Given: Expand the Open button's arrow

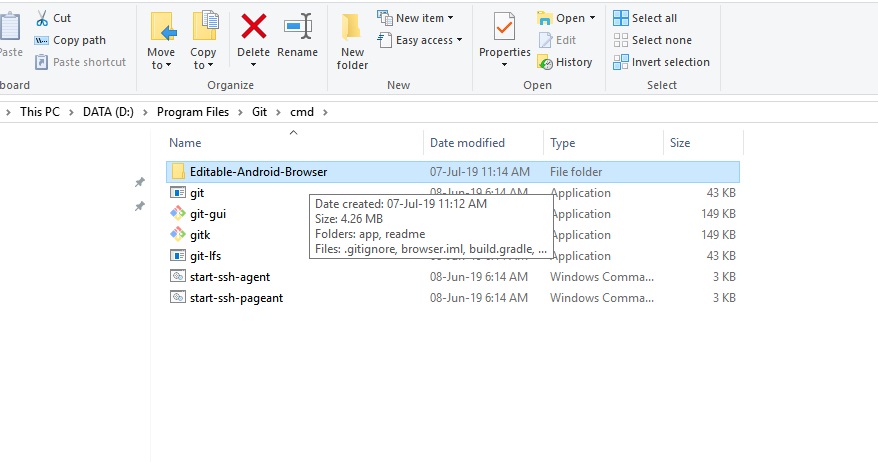Looking at the screenshot, I should (x=592, y=18).
